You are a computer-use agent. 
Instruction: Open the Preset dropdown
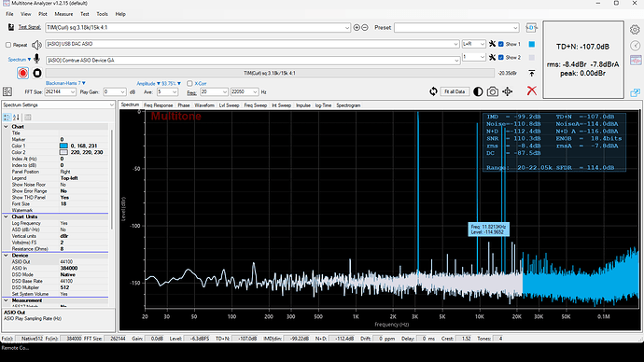coord(515,27)
